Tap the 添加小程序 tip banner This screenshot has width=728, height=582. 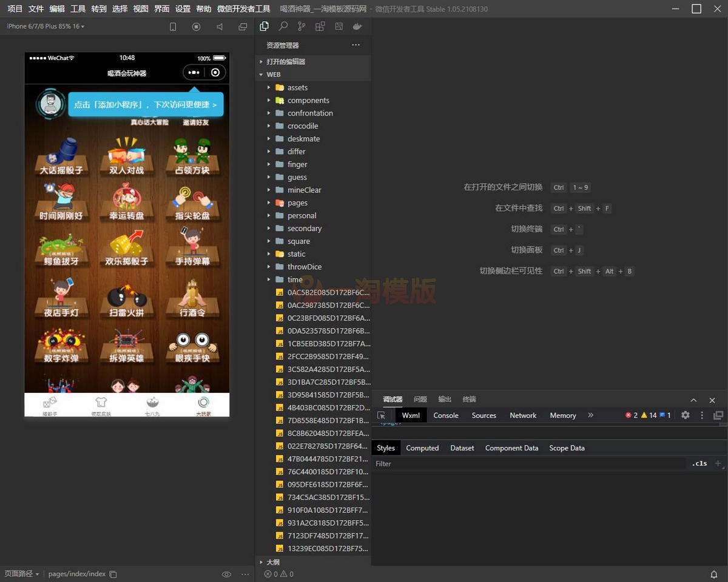tap(146, 105)
